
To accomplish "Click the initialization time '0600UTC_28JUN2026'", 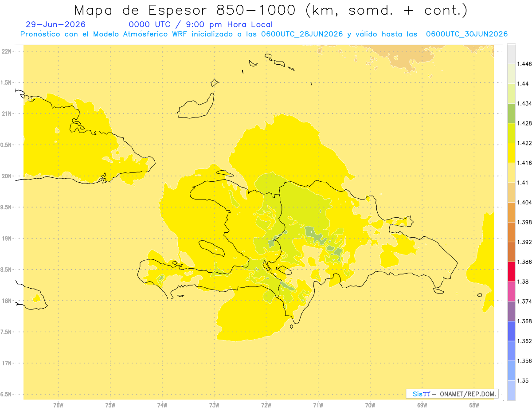I will (x=302, y=34).
